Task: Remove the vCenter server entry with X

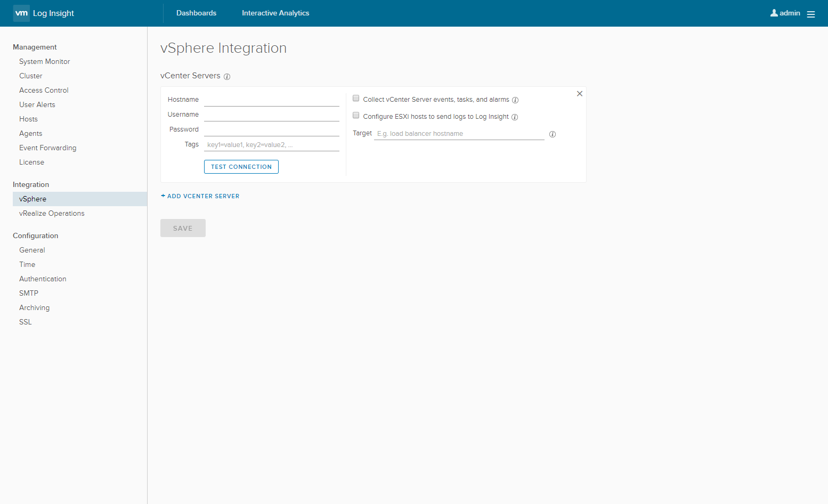Action: coord(580,94)
